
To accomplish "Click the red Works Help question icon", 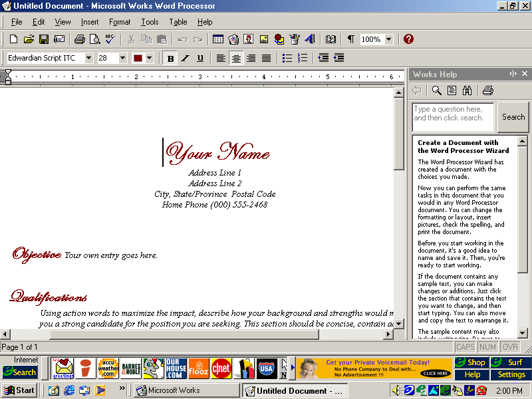I will (408, 39).
